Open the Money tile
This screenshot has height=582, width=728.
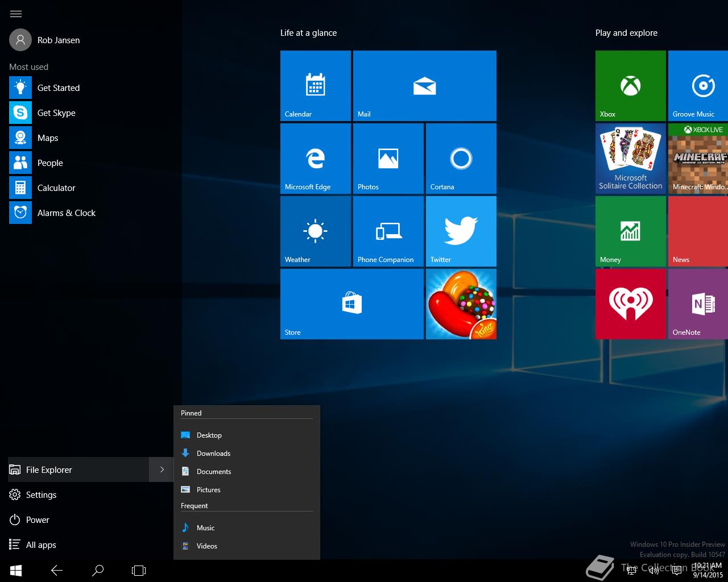(631, 231)
